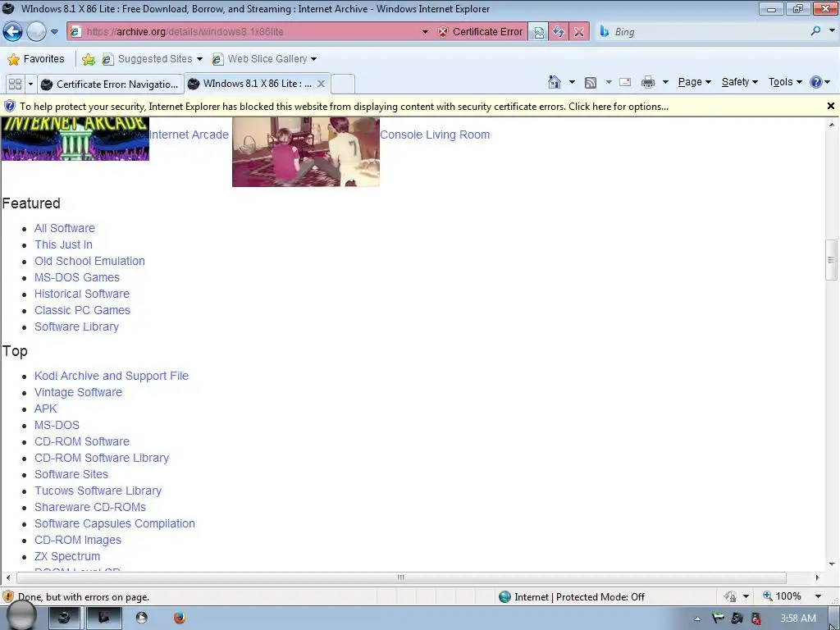
Task: Open the Safety menu
Action: click(739, 82)
